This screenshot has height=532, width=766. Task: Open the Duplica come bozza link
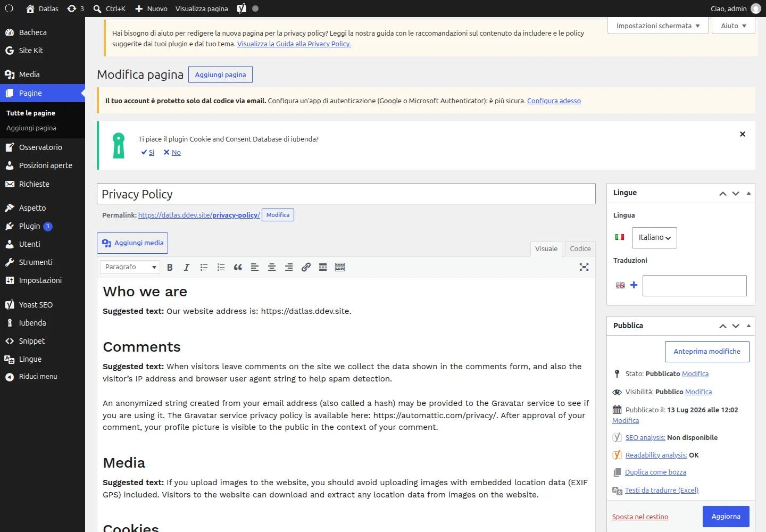(x=655, y=472)
